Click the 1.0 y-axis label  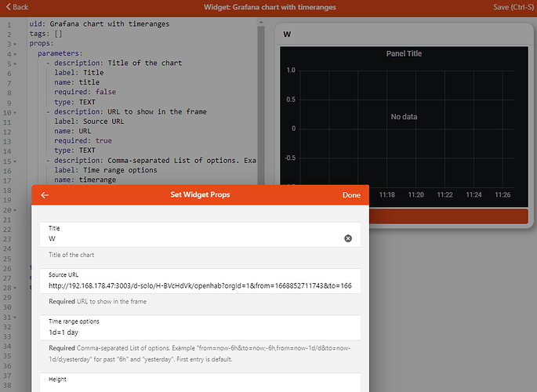291,71
